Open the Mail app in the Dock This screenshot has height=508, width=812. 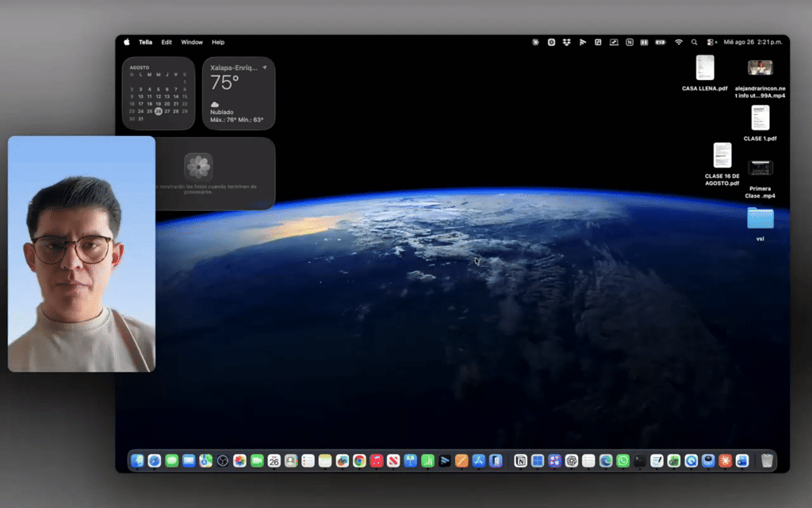coord(189,460)
